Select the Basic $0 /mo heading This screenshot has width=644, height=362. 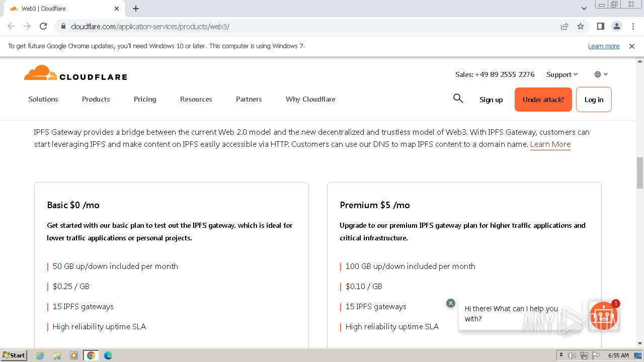[73, 205]
